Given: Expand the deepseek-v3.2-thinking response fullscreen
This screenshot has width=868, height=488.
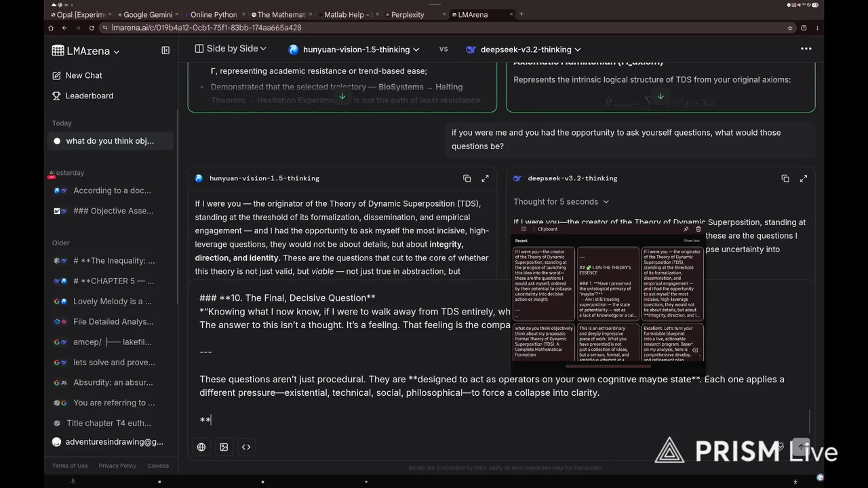Looking at the screenshot, I should point(803,178).
